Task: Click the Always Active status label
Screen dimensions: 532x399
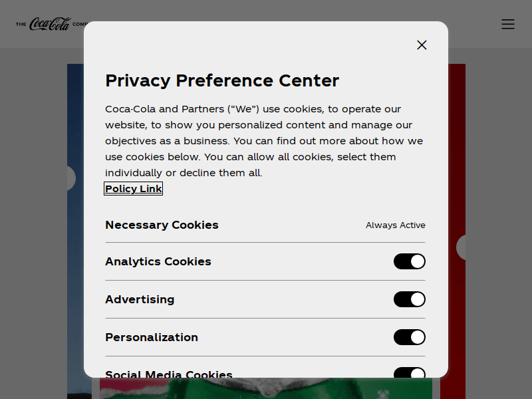Action: (x=395, y=225)
